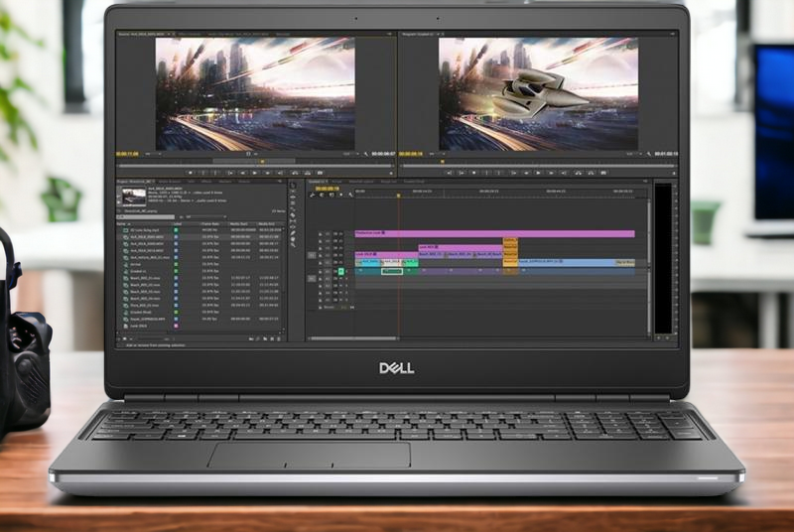794x532 pixels.
Task: Open Program monitor panel menu
Action: pos(673,34)
